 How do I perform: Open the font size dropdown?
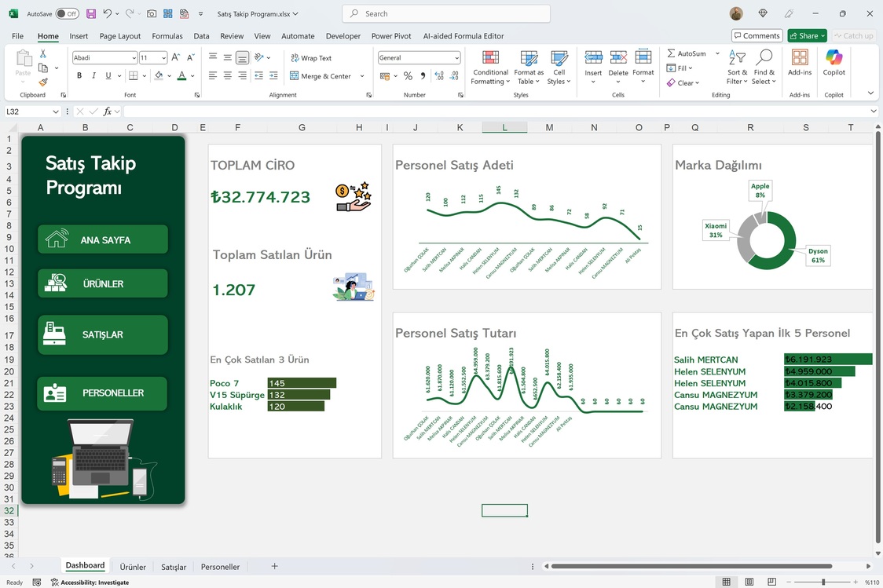pyautogui.click(x=163, y=58)
